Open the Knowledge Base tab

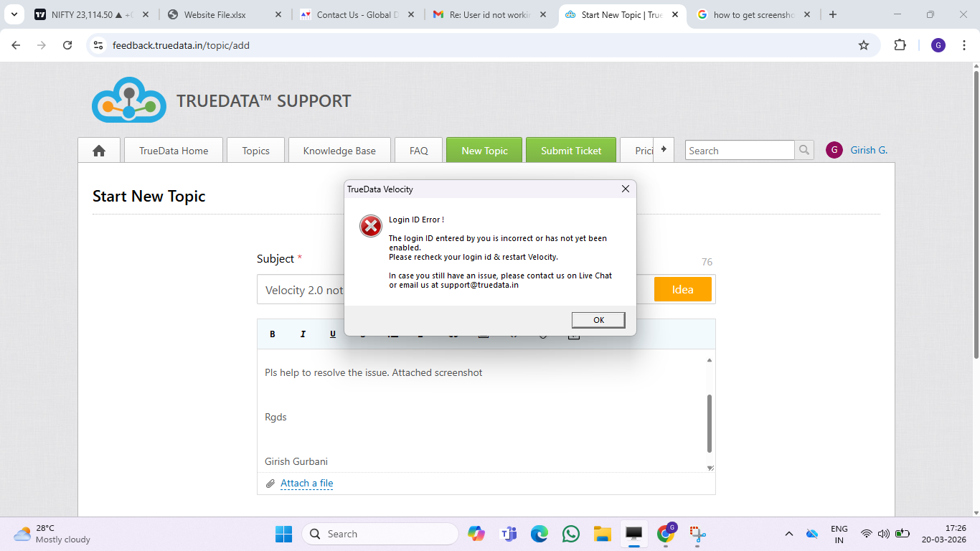[339, 151]
